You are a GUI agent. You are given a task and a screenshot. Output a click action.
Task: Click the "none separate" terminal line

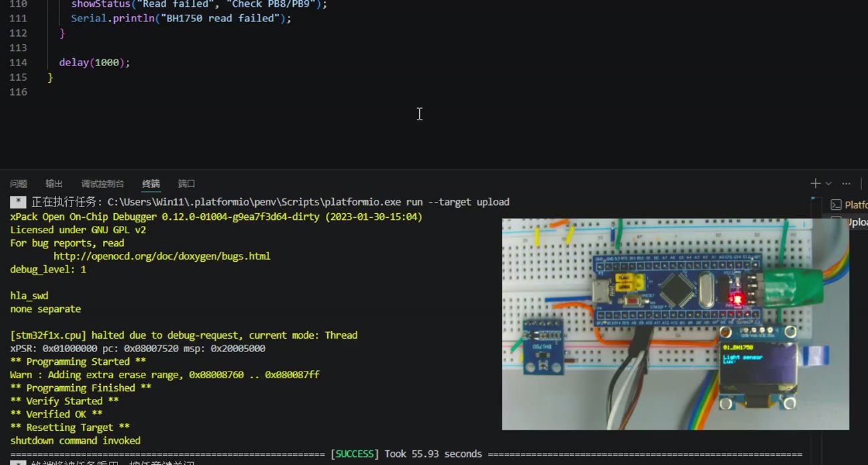[45, 309]
